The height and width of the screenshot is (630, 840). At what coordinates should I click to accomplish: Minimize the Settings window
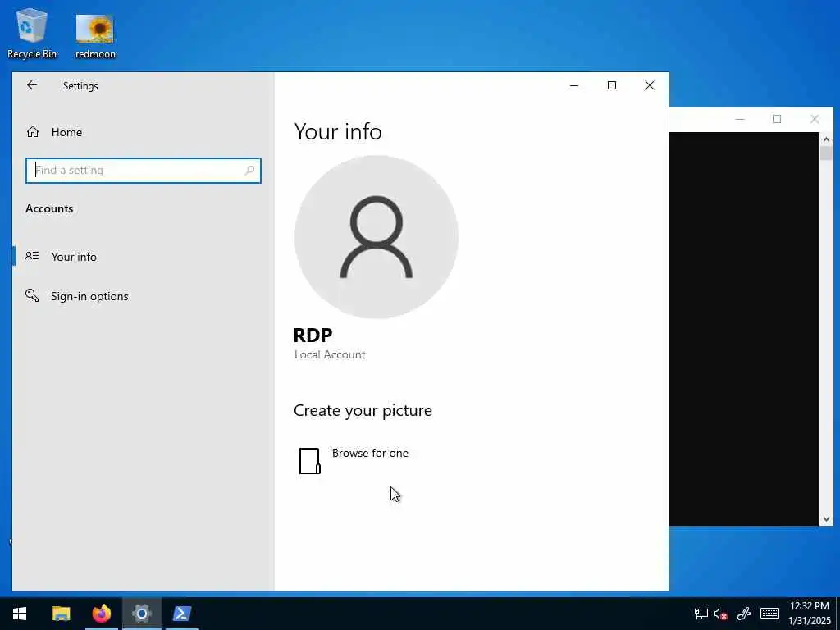[x=574, y=85]
